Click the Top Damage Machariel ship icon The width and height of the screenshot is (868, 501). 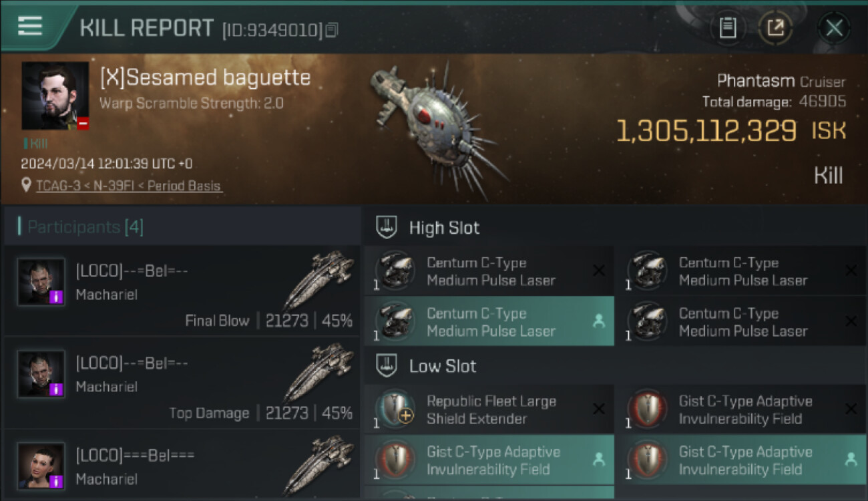318,373
